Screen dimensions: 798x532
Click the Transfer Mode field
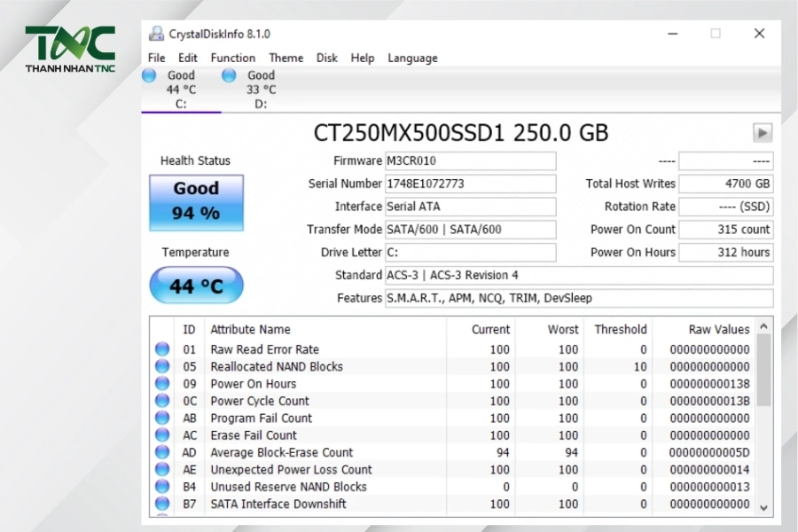pyautogui.click(x=470, y=230)
